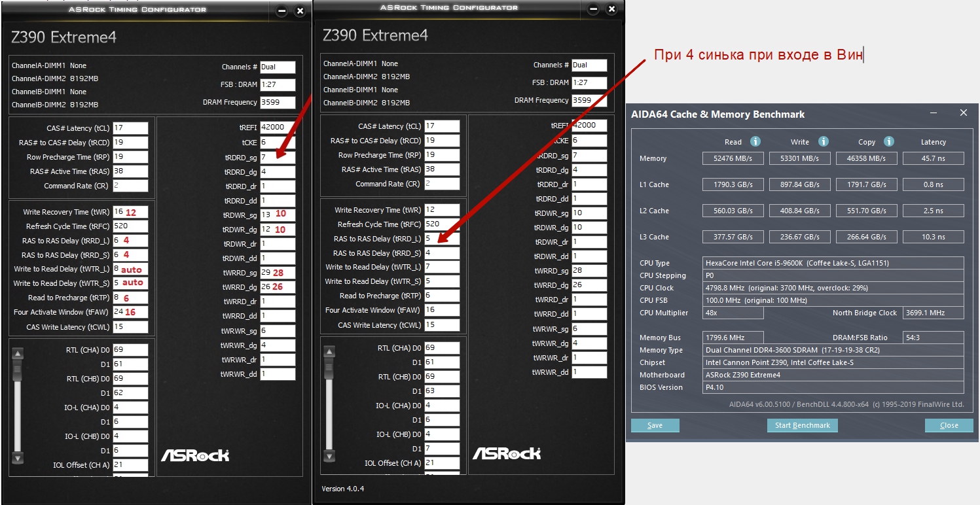Click Read to Precharge field in right window

442,296
